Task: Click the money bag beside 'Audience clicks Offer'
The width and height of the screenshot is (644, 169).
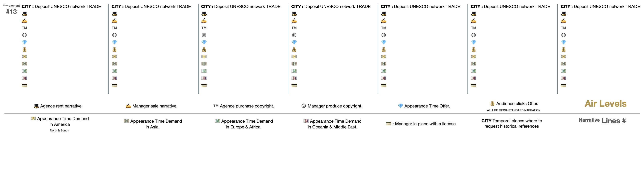Action: [492, 103]
